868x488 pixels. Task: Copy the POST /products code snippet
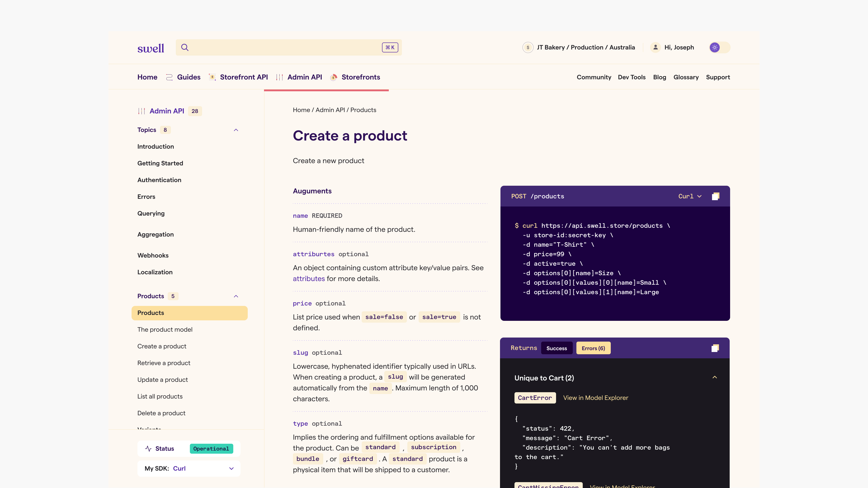(x=715, y=196)
